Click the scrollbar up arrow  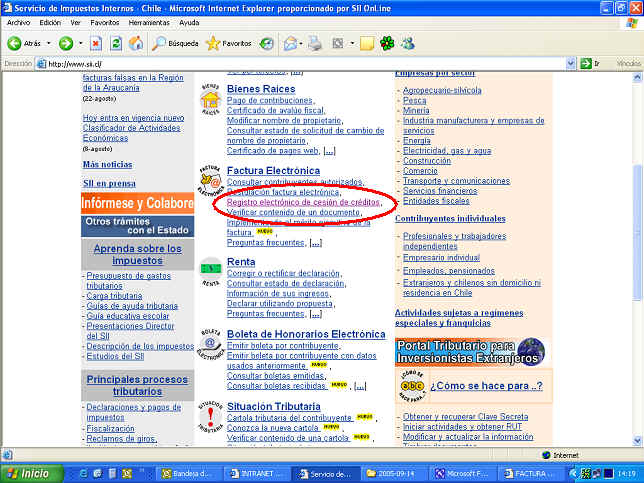point(637,77)
